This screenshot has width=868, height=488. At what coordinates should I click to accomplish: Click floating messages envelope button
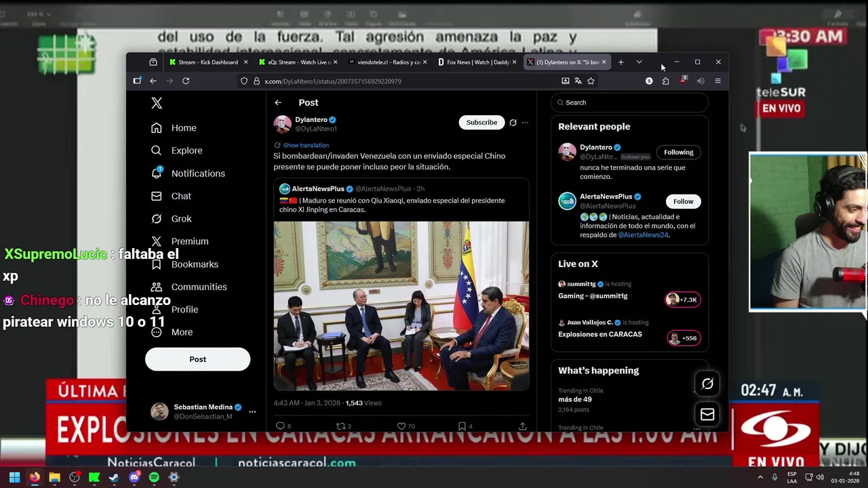(707, 414)
